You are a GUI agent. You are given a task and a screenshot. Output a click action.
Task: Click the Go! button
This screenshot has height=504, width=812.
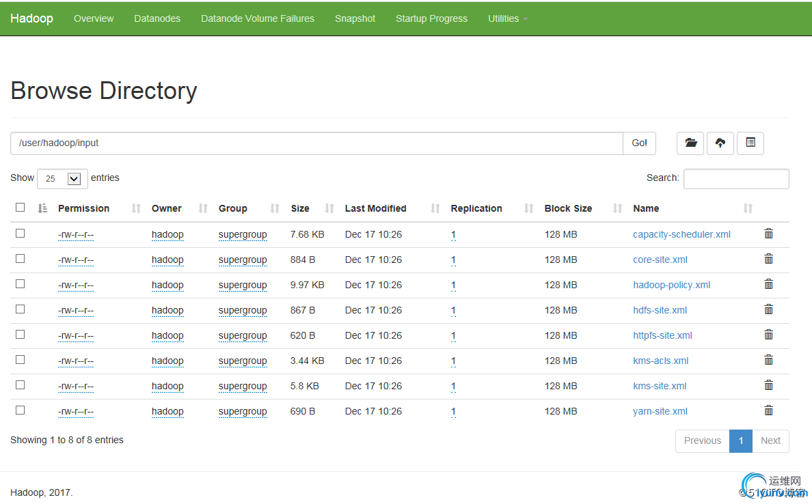click(640, 143)
